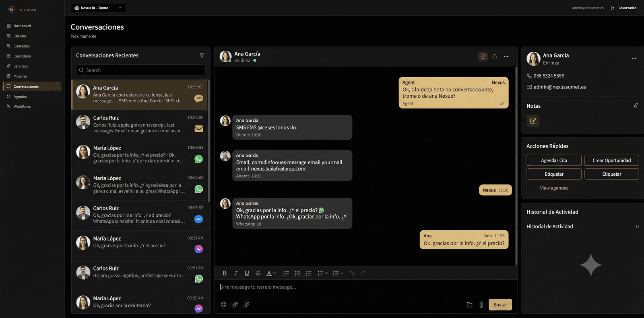Click the Nexus logo at top left
Screen dimensions: 644x318
pos(23,9)
